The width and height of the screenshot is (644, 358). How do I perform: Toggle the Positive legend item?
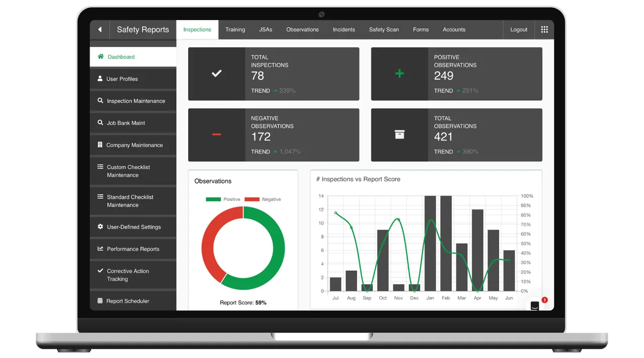(223, 199)
